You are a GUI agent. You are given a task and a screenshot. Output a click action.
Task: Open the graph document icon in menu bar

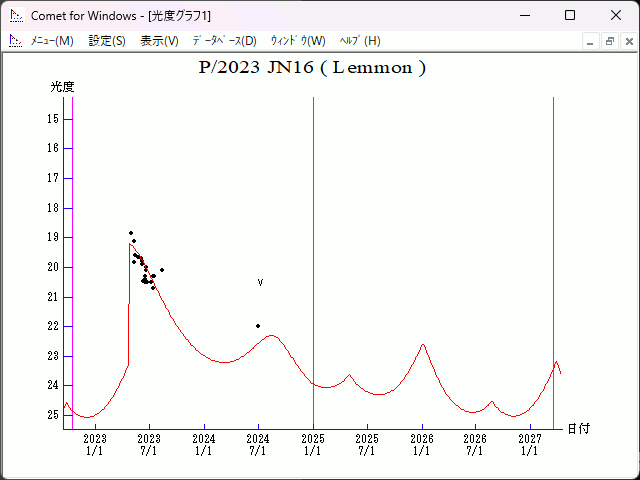(x=16, y=41)
